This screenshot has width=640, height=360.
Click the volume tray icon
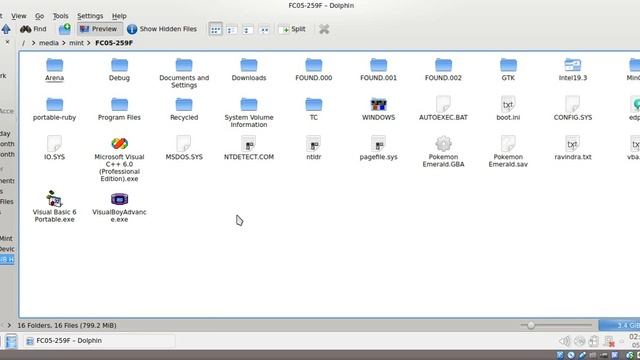[x=564, y=341]
